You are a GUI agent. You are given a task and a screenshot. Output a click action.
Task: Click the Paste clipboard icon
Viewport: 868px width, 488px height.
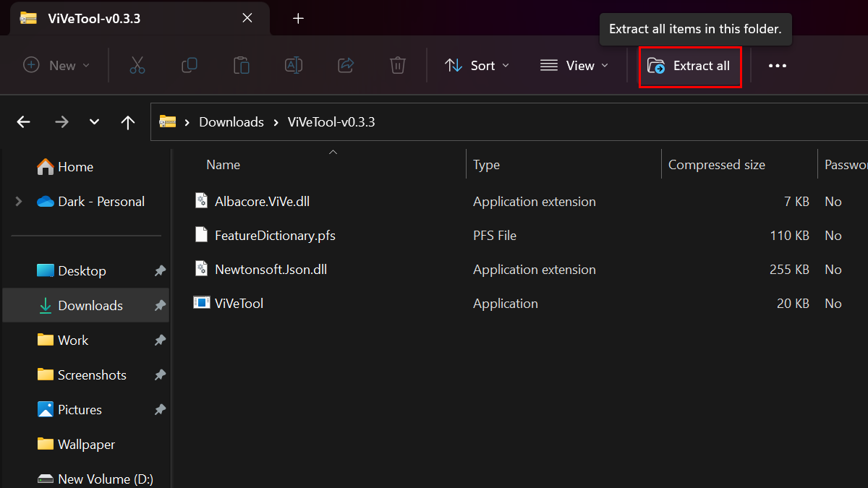click(242, 66)
